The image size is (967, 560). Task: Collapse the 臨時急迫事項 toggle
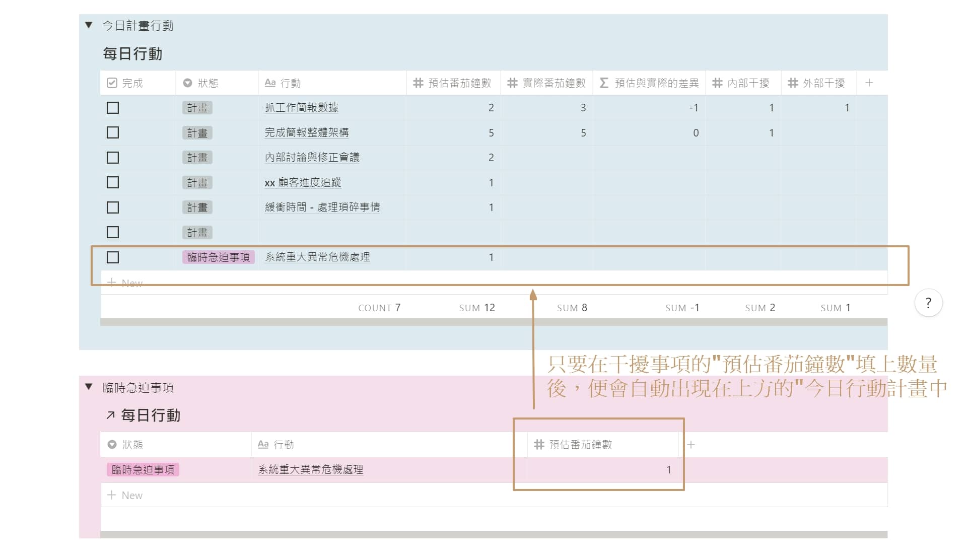(x=89, y=387)
